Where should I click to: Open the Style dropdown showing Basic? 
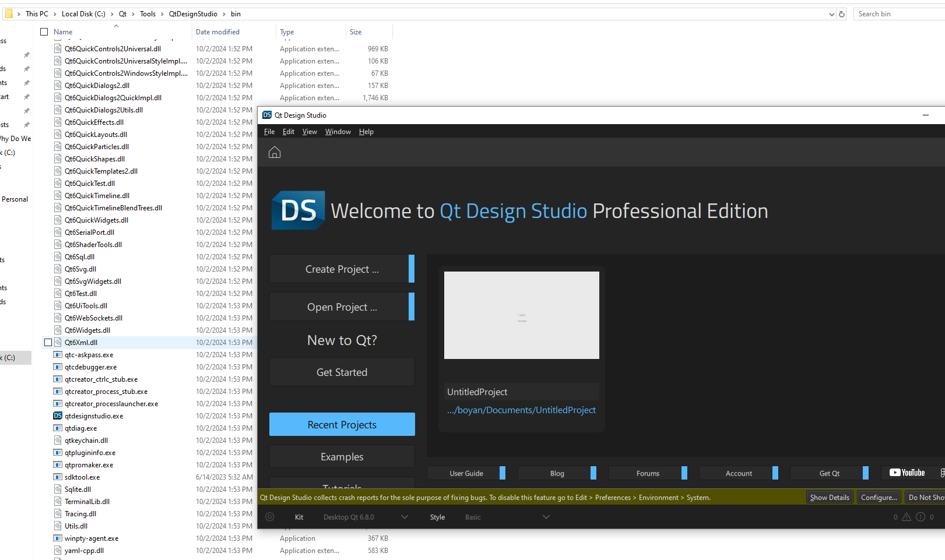point(507,517)
